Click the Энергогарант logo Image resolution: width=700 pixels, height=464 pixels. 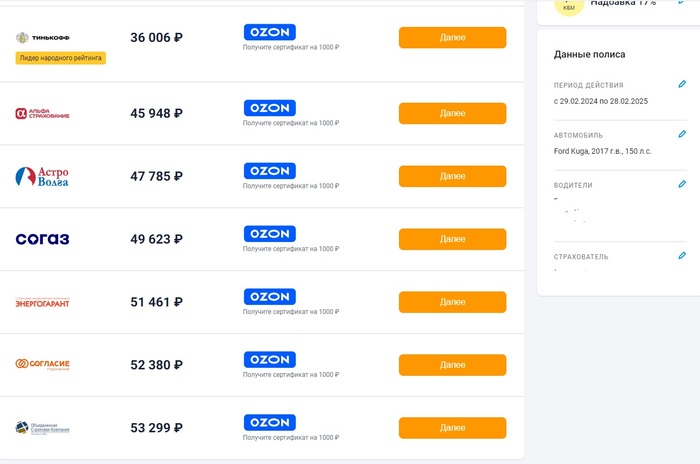pyautogui.click(x=43, y=302)
